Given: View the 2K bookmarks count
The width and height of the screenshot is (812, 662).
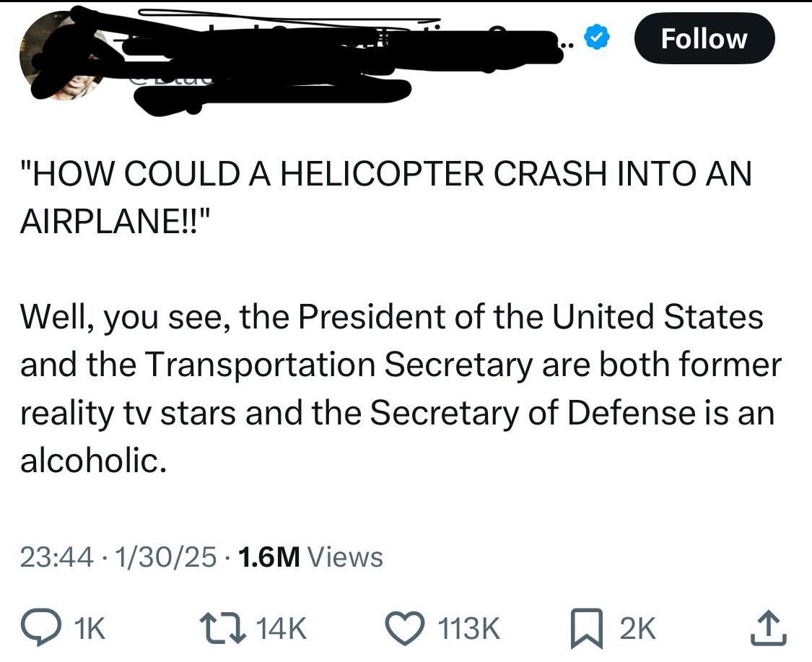Looking at the screenshot, I should [638, 629].
